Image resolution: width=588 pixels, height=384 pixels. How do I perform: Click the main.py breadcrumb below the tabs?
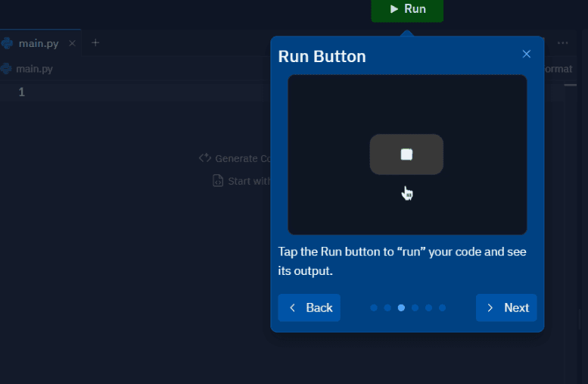pos(34,69)
